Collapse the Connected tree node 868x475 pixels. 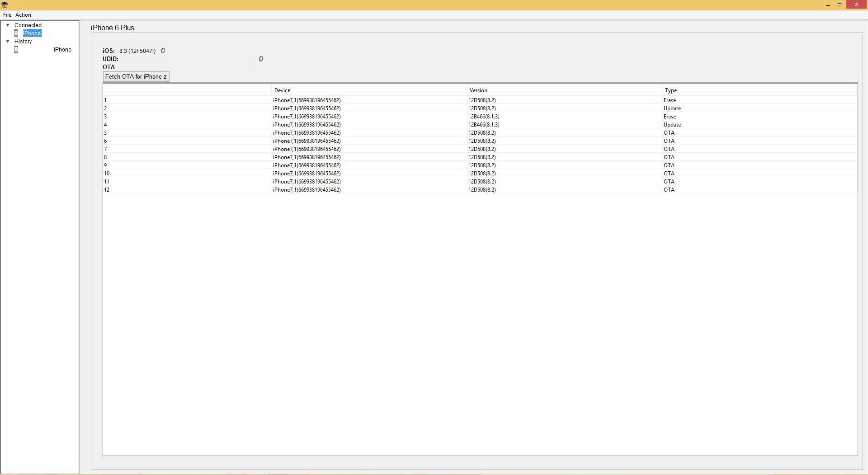[x=8, y=25]
